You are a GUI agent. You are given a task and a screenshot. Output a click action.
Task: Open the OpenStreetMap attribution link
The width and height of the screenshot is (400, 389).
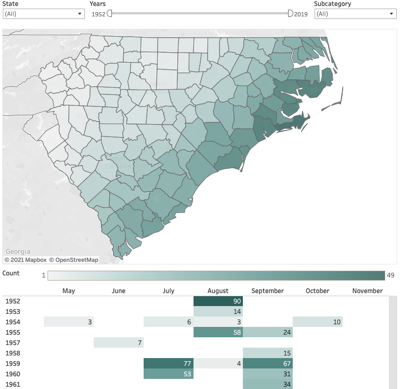pos(74,260)
